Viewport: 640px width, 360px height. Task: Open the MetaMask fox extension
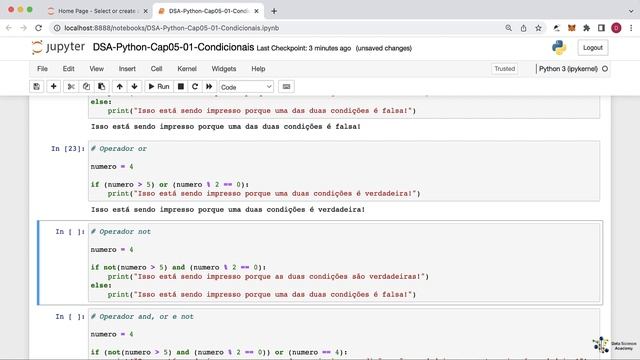point(571,28)
